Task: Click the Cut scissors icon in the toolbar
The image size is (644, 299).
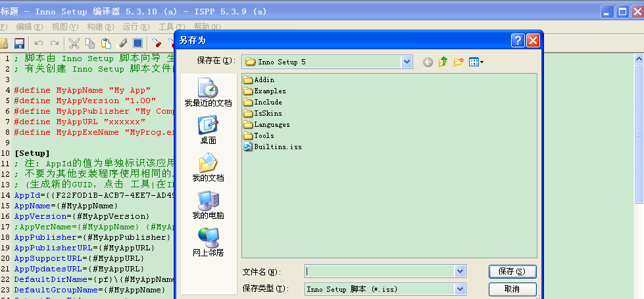Action: pos(74,43)
